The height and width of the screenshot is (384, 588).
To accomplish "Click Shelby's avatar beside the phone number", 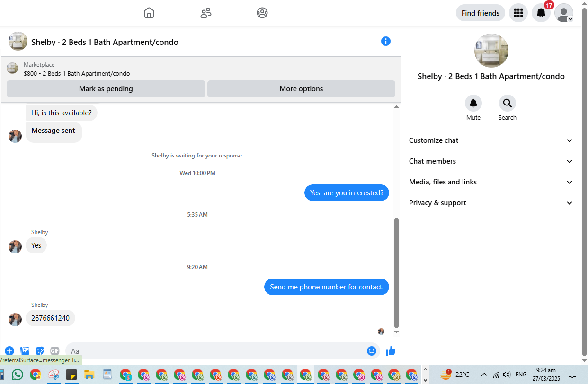I will pos(15,320).
